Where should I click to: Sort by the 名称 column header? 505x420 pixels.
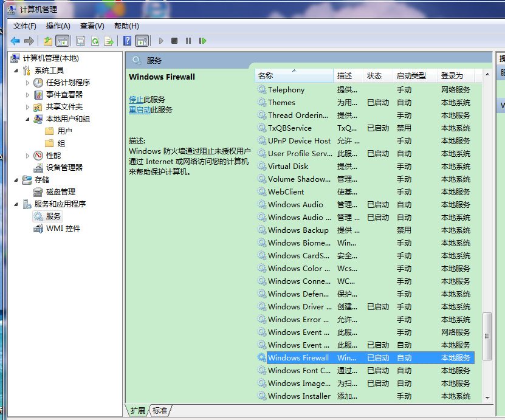pyautogui.click(x=294, y=76)
